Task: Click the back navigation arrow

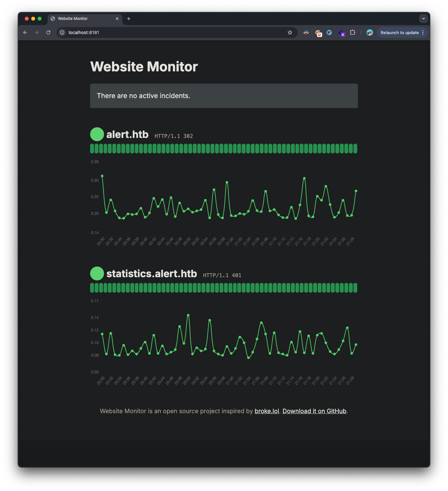Action: (25, 32)
